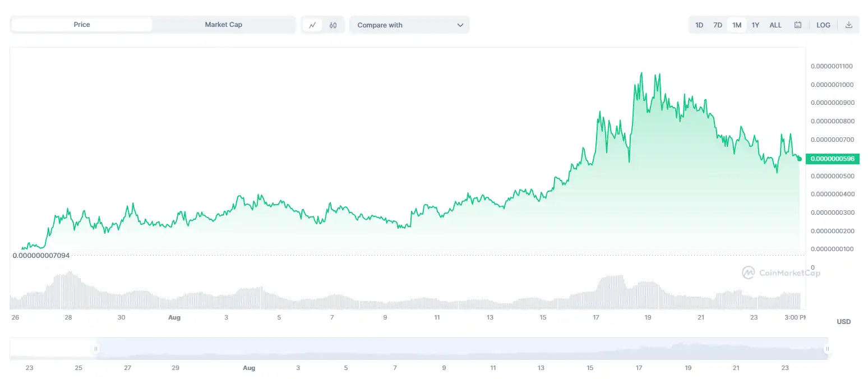Switch to Market Cap view
This screenshot has height=379, width=868.
point(224,25)
